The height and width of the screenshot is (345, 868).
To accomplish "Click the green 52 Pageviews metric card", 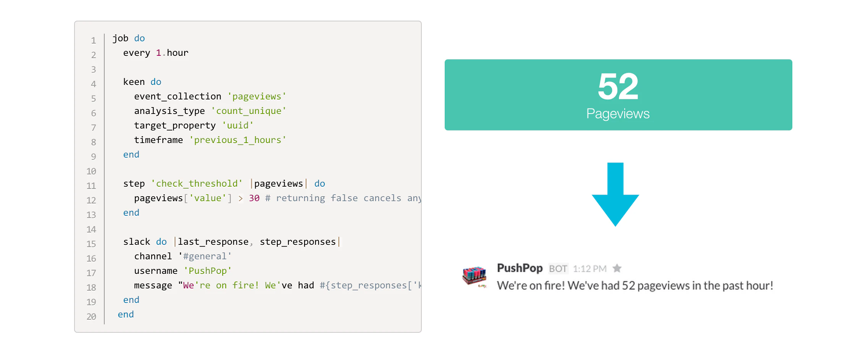I will (x=618, y=95).
